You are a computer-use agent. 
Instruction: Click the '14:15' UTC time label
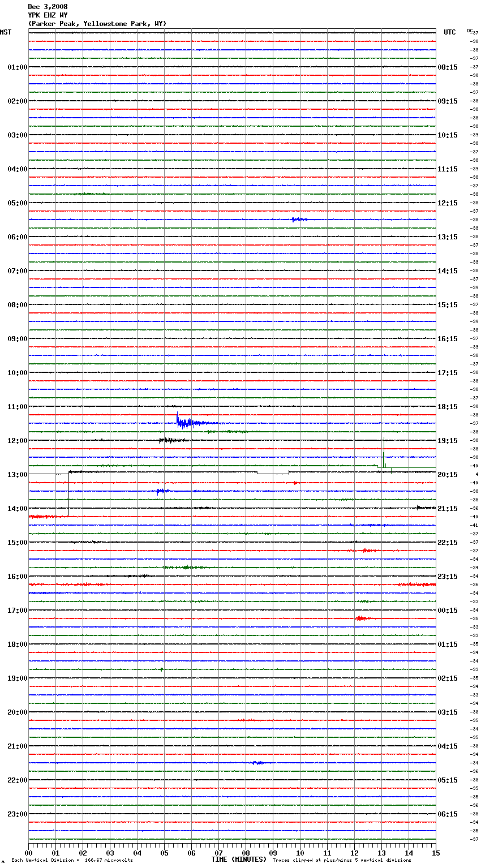(448, 271)
